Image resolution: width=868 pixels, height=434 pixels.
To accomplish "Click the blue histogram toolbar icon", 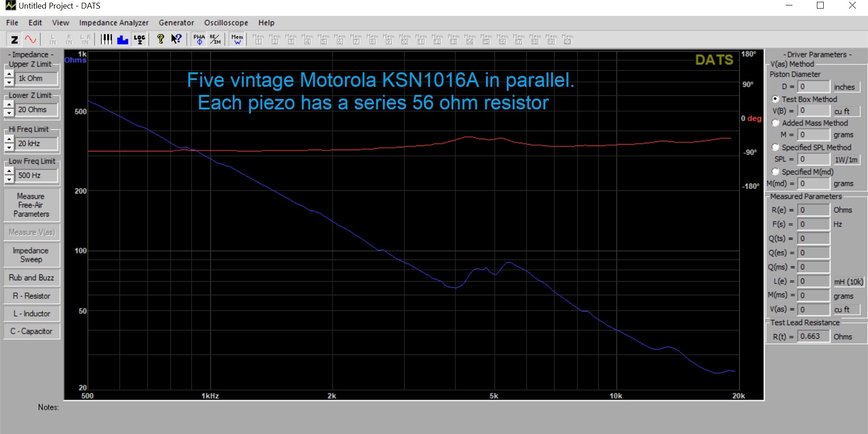I will 123,39.
